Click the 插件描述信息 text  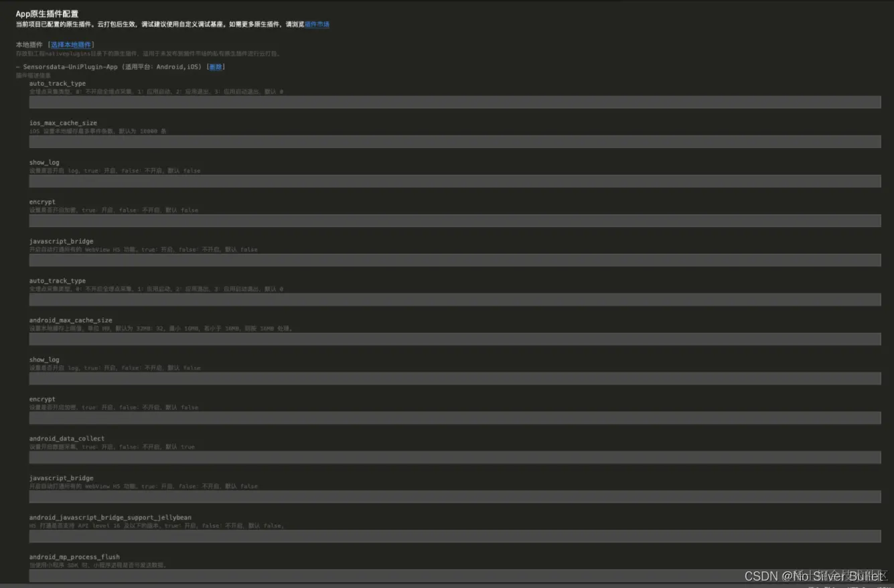32,76
